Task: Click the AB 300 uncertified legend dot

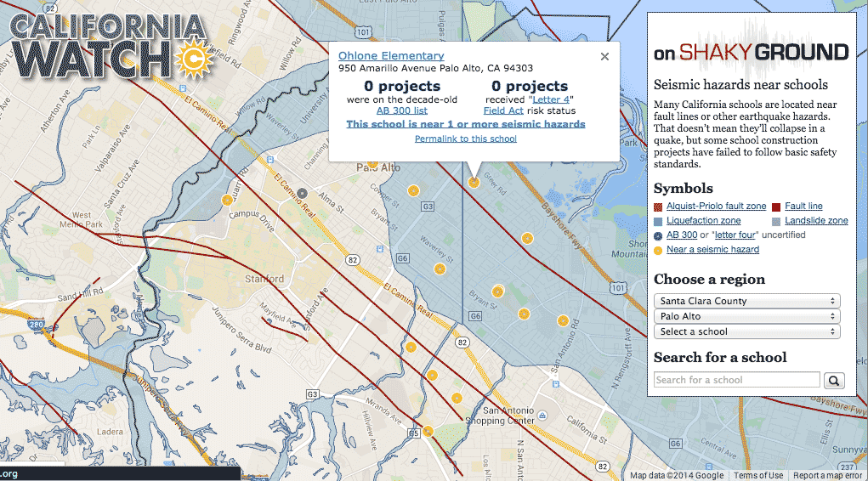Action: [658, 235]
